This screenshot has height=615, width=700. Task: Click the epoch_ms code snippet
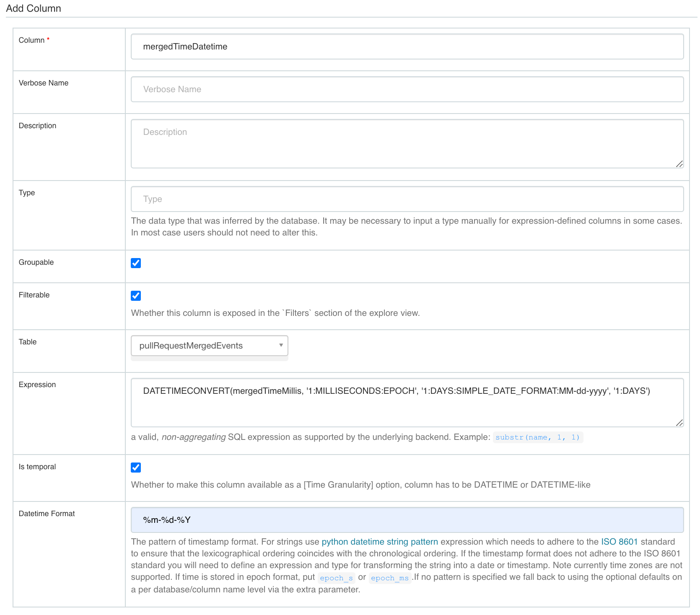tap(389, 578)
